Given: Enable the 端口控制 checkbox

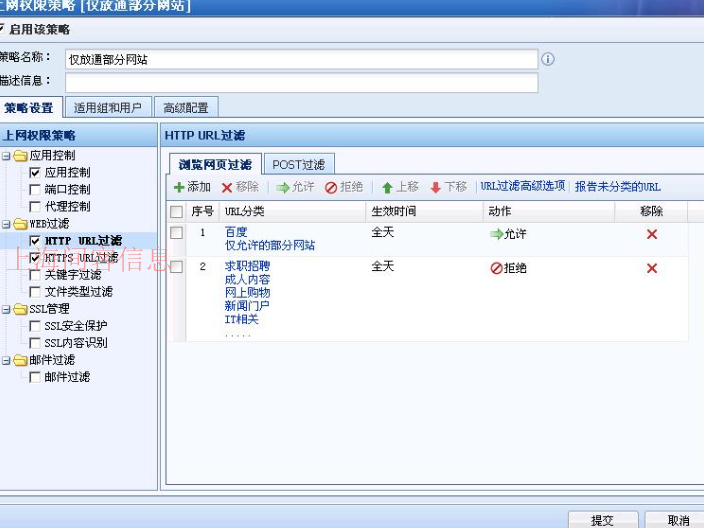Looking at the screenshot, I should pyautogui.click(x=35, y=190).
